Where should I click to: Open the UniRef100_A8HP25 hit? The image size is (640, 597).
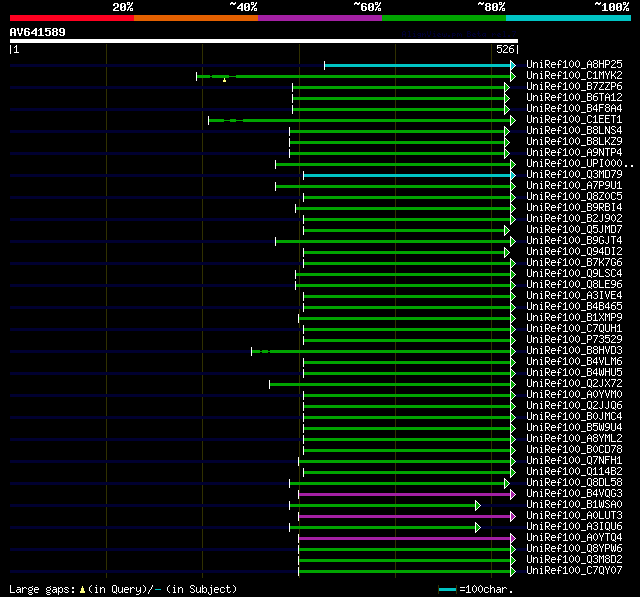[x=573, y=64]
